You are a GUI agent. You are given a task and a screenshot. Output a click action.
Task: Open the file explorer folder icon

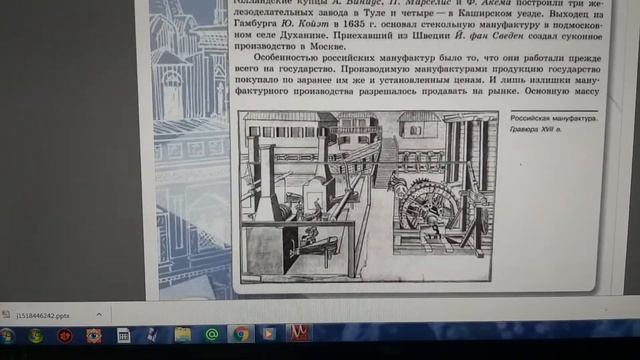[x=182, y=335]
